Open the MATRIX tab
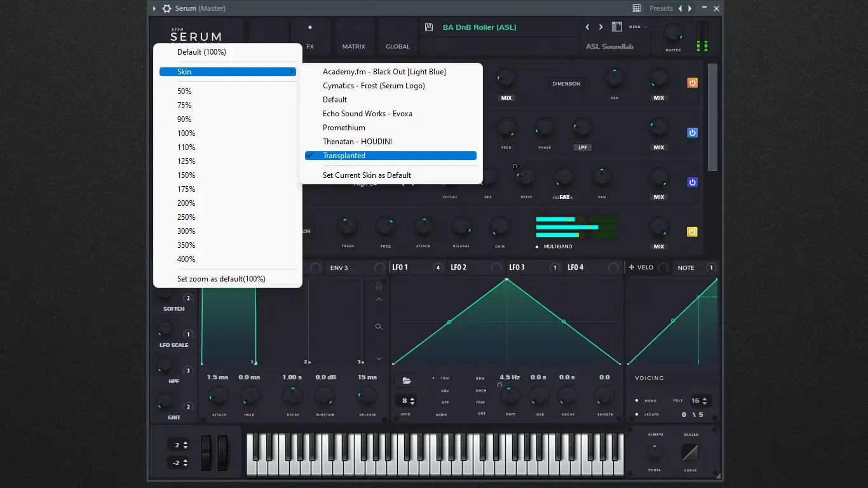The image size is (868, 488). point(354,46)
